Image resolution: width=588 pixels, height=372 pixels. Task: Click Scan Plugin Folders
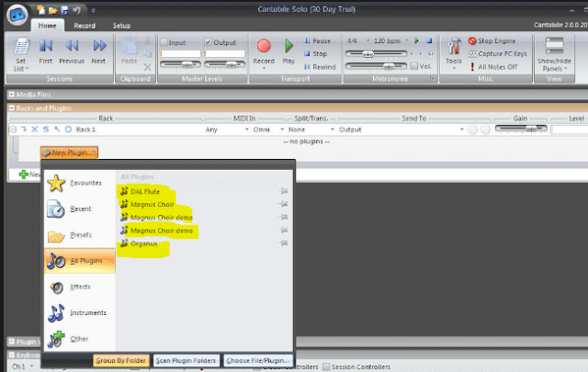point(186,360)
